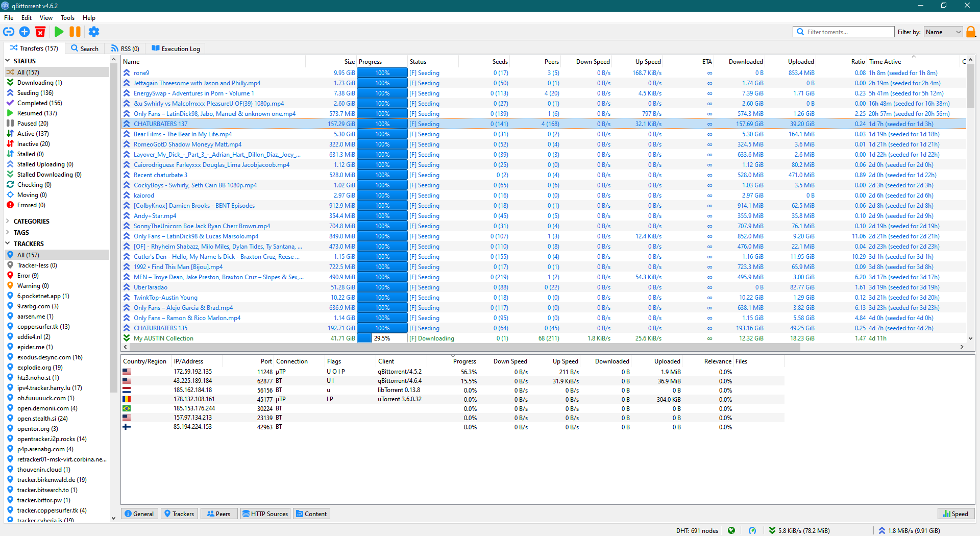
Task: Click the Add Torrent File plus icon
Action: [x=24, y=32]
